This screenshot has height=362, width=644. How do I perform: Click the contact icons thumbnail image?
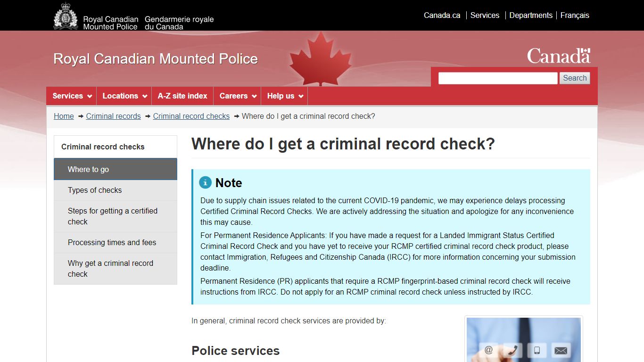pos(523,340)
